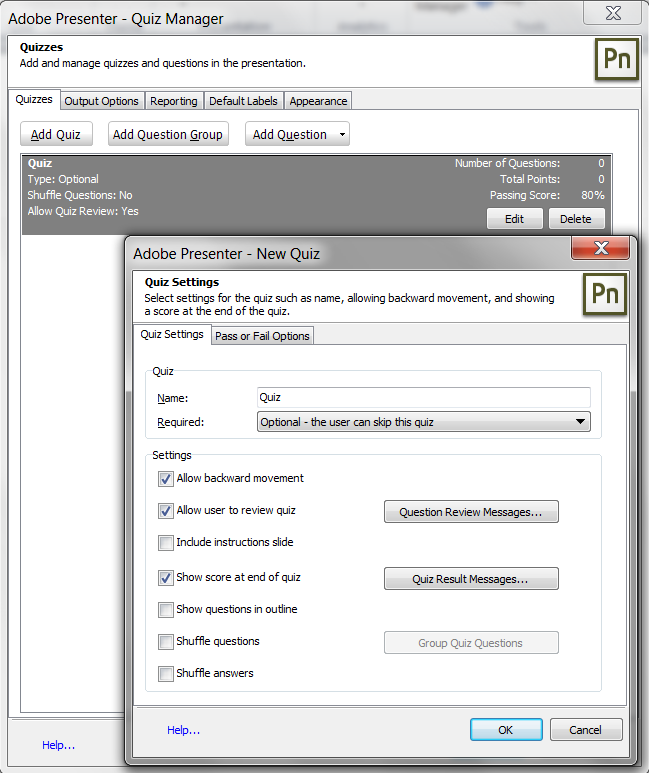
Task: Select the Quiz Settings tab
Action: click(172, 334)
